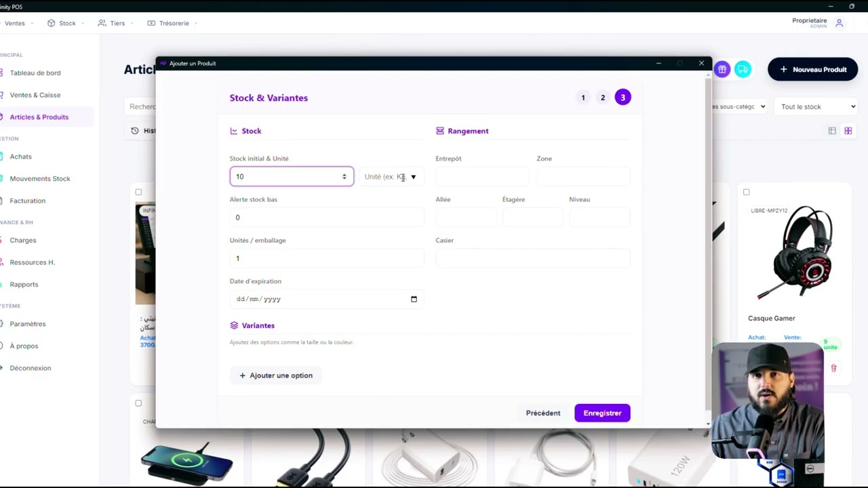Open À propos in sidebar
Image resolution: width=868 pixels, height=488 pixels.
pyautogui.click(x=24, y=346)
